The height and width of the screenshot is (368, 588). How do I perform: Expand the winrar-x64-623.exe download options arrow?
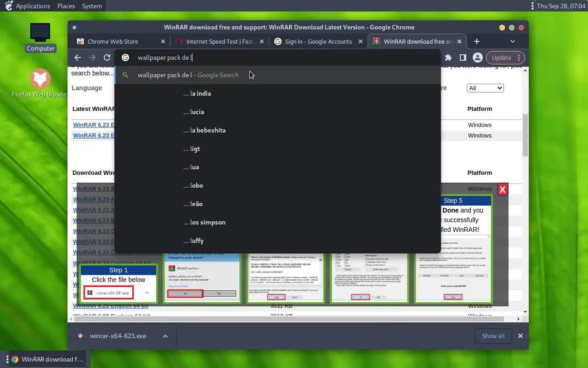(165, 336)
